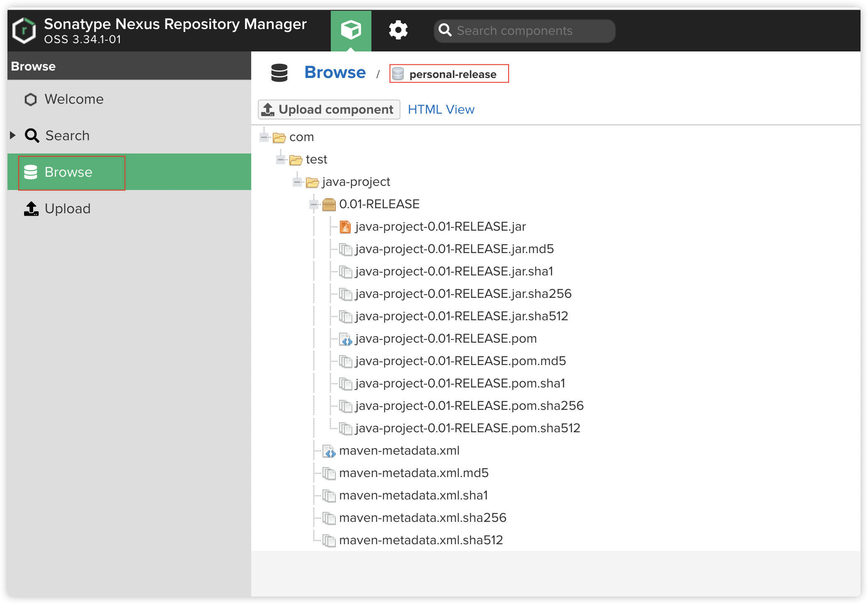The height and width of the screenshot is (604, 868).
Task: Select java-project-0.01-RELEASE.pom.sha512
Action: tap(468, 428)
